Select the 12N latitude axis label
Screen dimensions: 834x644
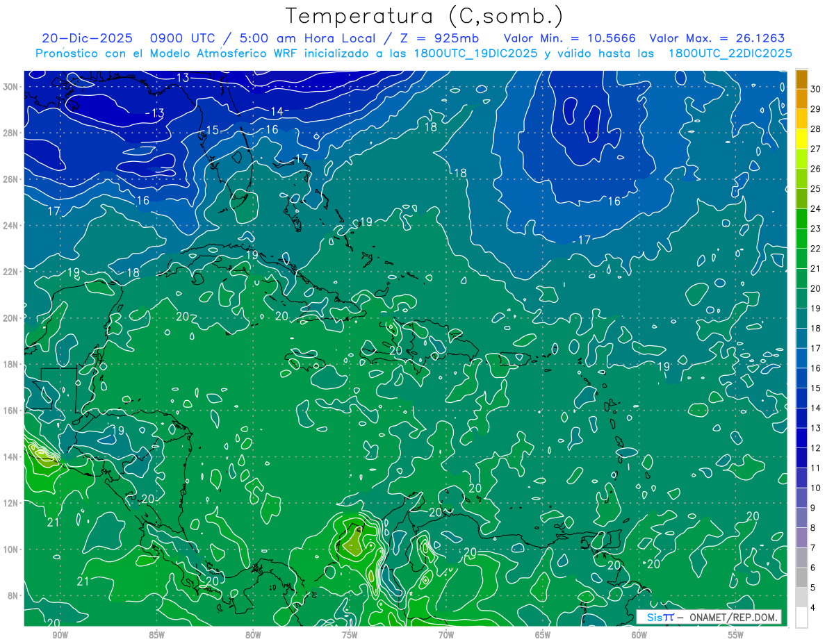point(10,503)
